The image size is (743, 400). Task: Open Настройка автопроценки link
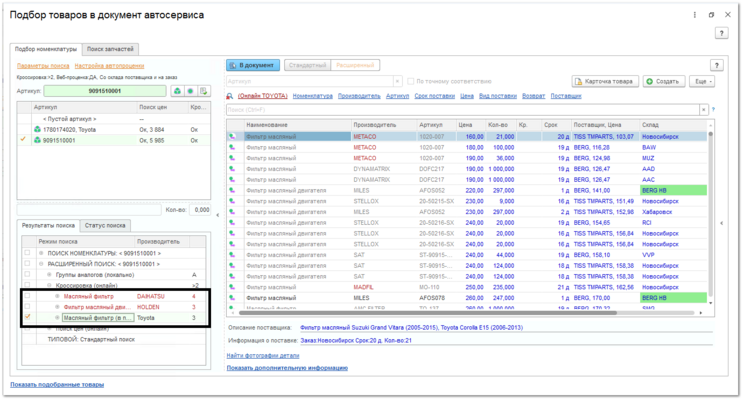109,66
